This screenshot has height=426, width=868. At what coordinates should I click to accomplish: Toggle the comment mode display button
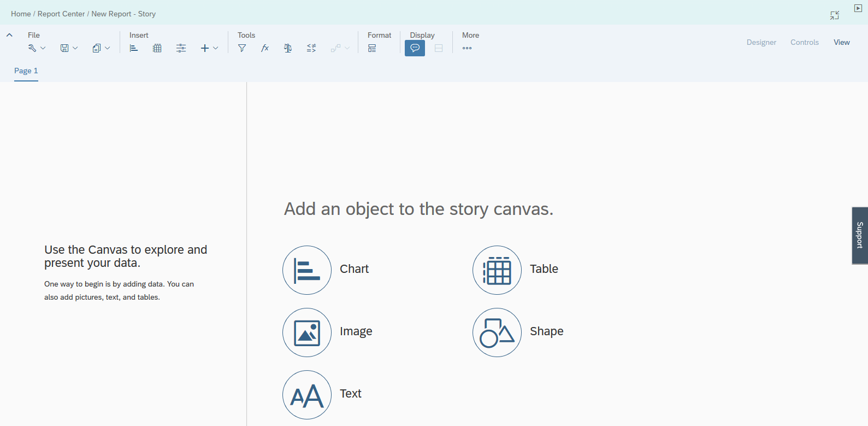415,48
